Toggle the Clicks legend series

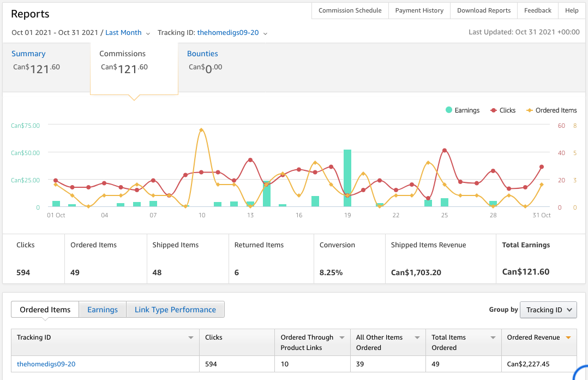(503, 110)
